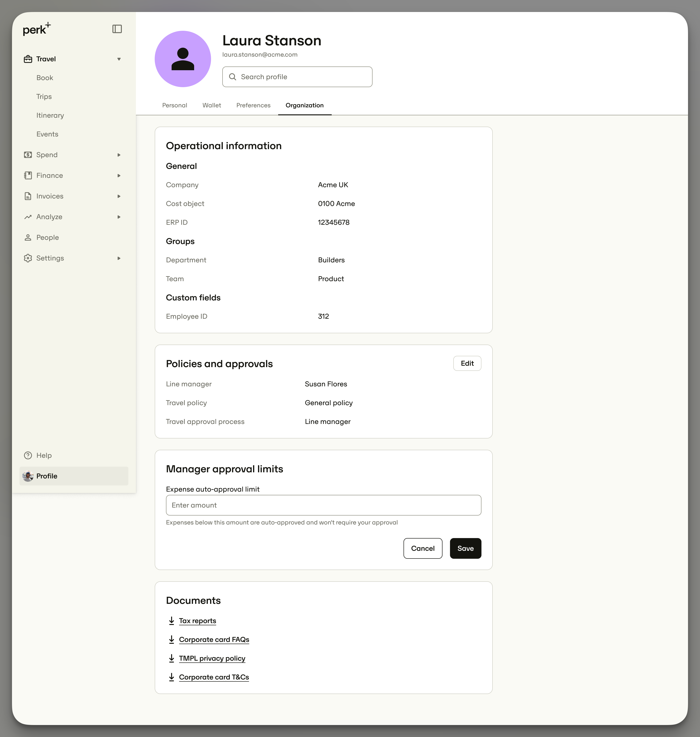This screenshot has width=700, height=737.
Task: Expand the Analyze menu arrow
Action: 119,217
